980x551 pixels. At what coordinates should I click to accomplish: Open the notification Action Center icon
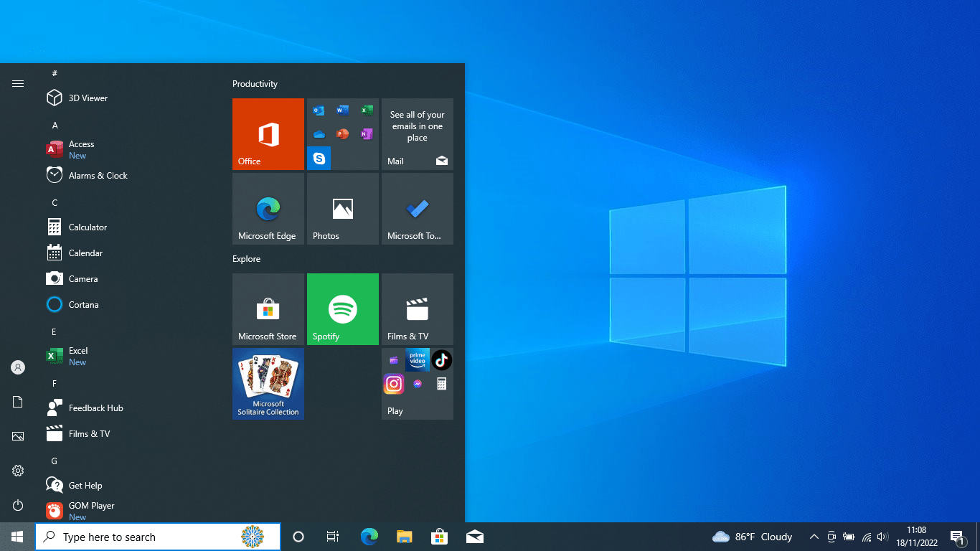[x=957, y=537]
